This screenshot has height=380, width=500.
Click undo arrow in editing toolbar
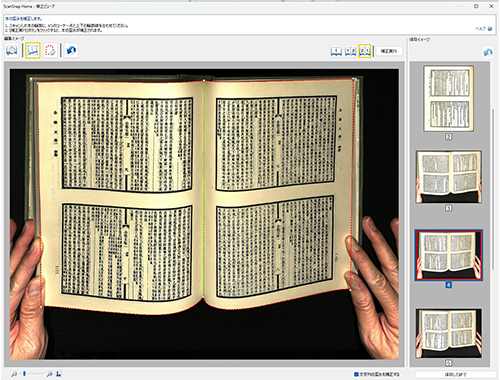click(71, 51)
